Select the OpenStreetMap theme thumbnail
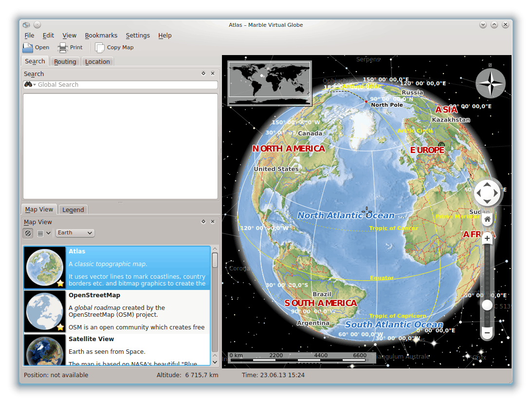This screenshot has width=532, height=403. [x=44, y=311]
